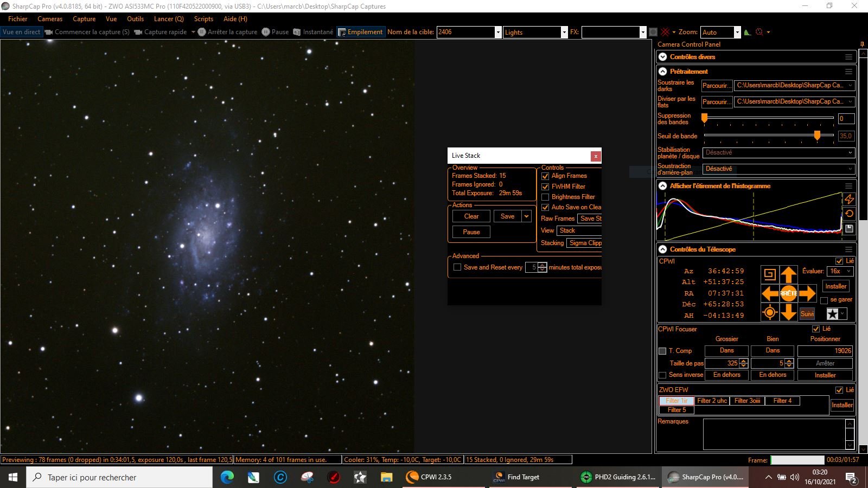Open the Zoom Auto dropdown

[x=737, y=32]
